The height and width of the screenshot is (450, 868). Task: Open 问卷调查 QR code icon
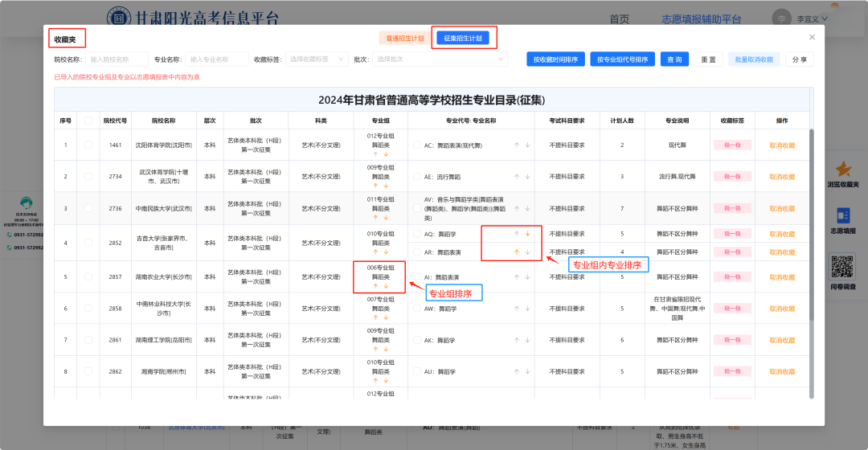842,268
